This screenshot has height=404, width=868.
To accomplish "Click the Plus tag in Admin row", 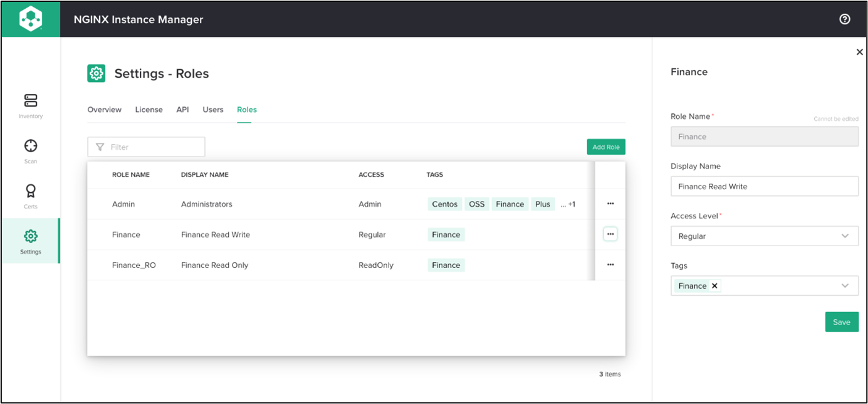I will 543,204.
